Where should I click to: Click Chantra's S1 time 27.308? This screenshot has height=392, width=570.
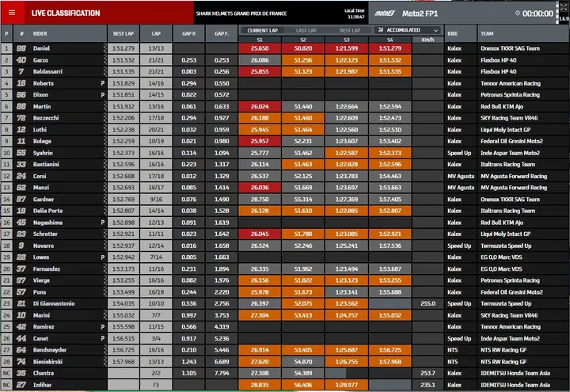(x=260, y=373)
